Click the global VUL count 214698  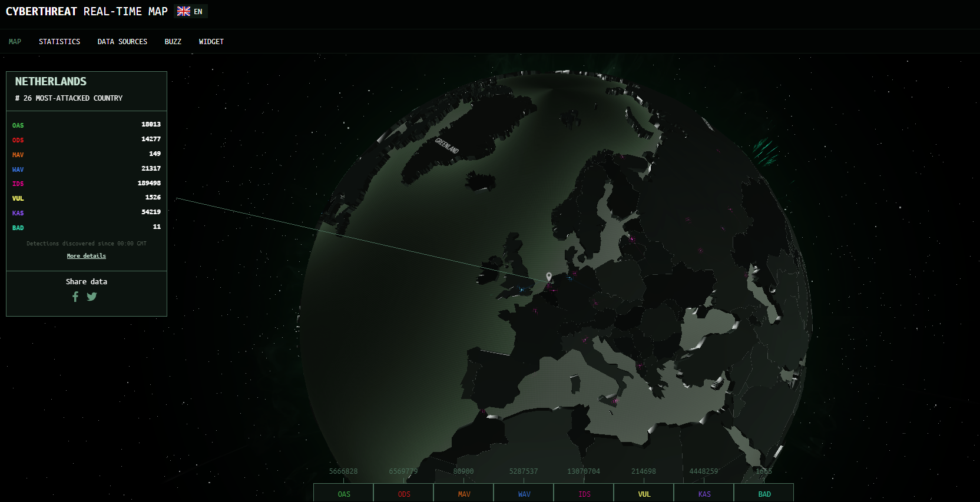point(644,471)
